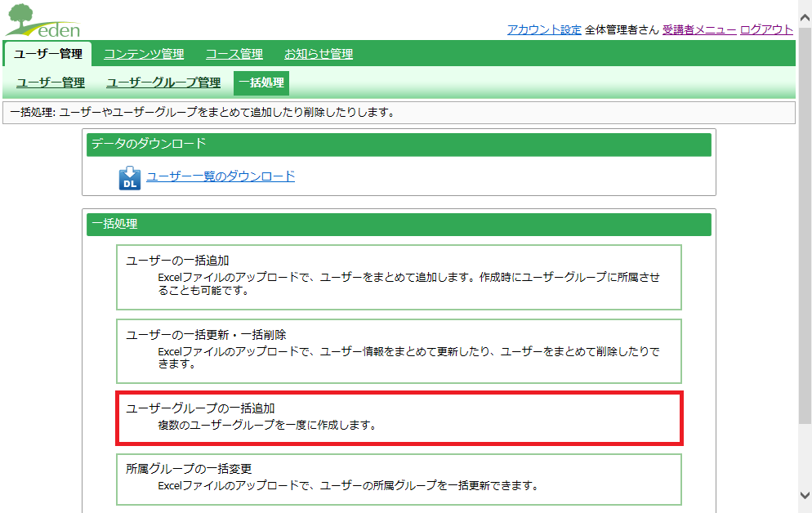Click the eden tree logo
Viewport: 812px width, 513px height.
coord(43,20)
